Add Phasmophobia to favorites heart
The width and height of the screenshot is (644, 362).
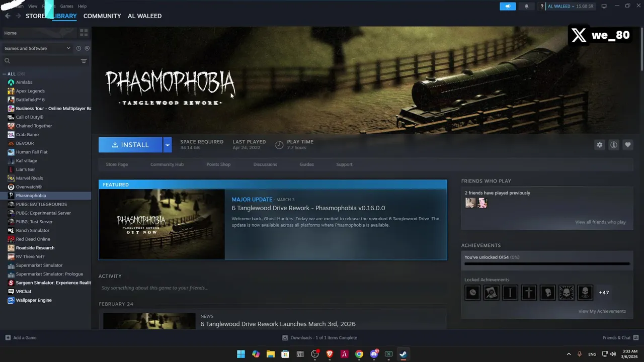click(627, 145)
